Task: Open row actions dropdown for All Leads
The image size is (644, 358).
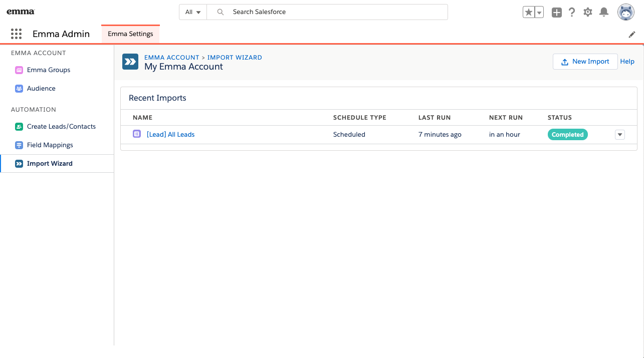Action: 620,135
